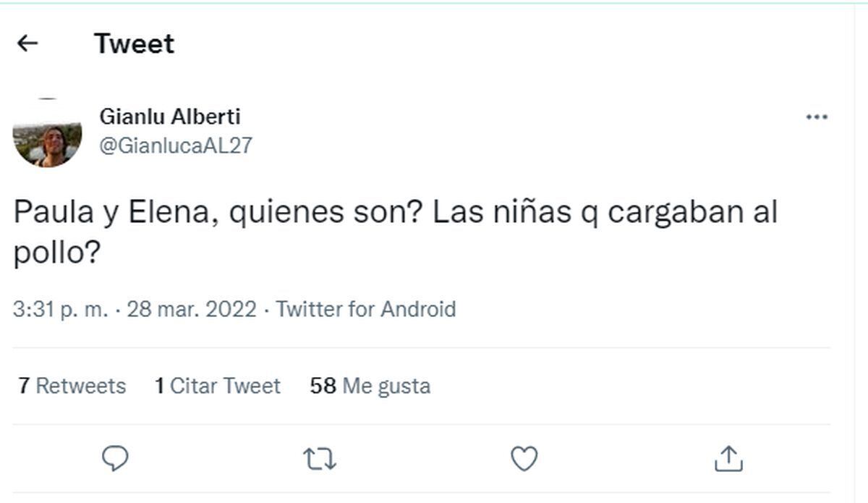Click the back arrow to exit the tweet
The height and width of the screenshot is (503, 868).
(x=27, y=43)
